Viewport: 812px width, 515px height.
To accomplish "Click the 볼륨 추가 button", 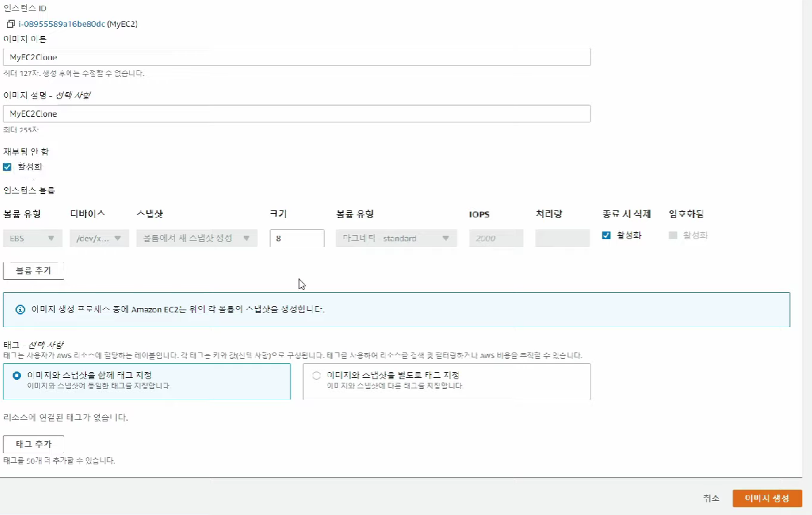I will pyautogui.click(x=34, y=270).
